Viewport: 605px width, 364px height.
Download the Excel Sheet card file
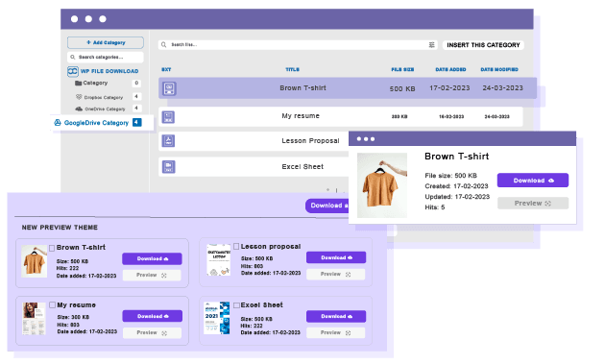336,316
